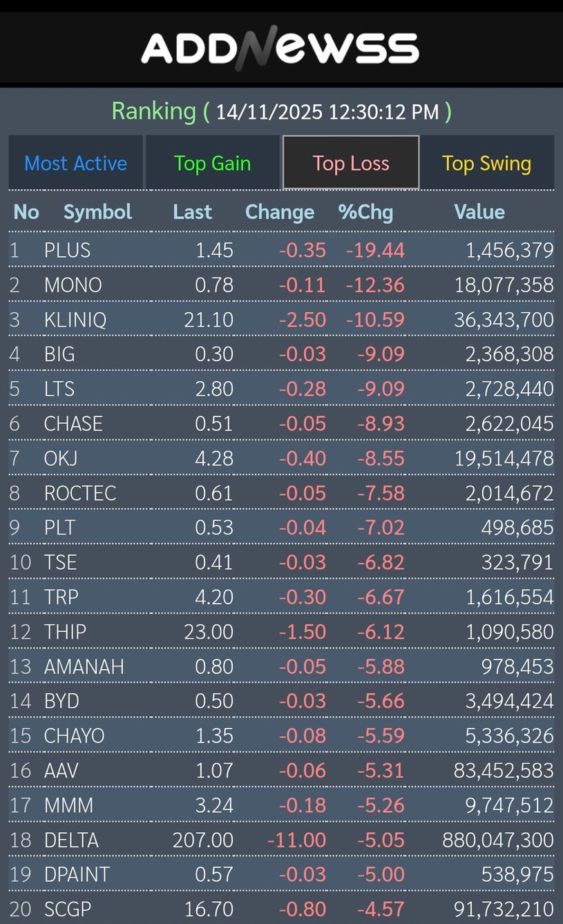Viewport: 563px width, 924px height.
Task: Select the SCGP stock entry
Action: tap(68, 909)
